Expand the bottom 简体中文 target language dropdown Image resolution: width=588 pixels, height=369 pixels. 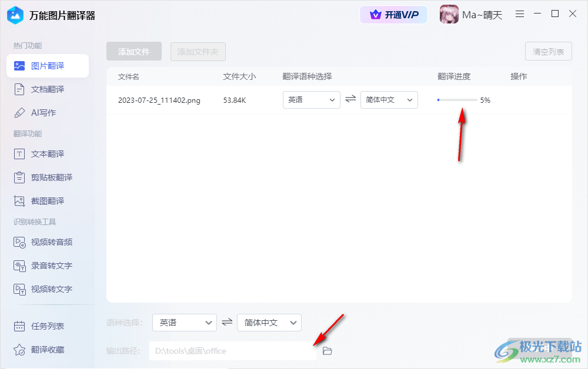pyautogui.click(x=269, y=323)
